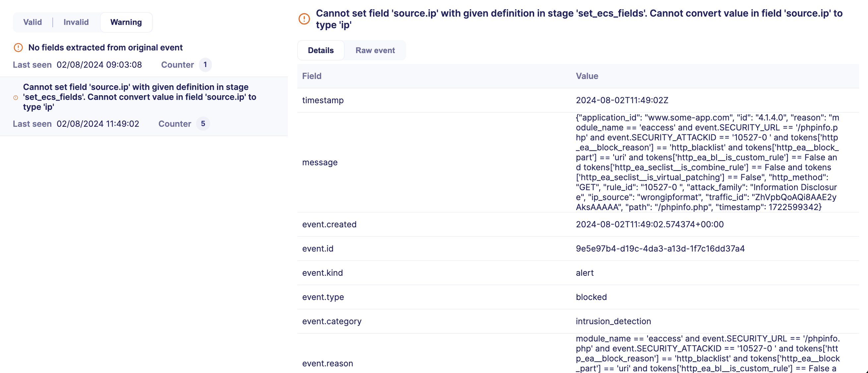The height and width of the screenshot is (373, 868).
Task: Click the 'Value' column header
Action: click(x=587, y=76)
